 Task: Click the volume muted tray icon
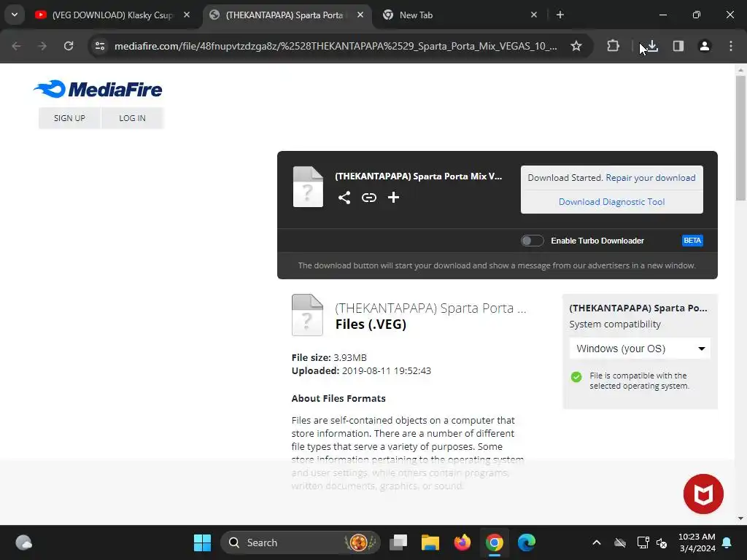click(x=662, y=542)
